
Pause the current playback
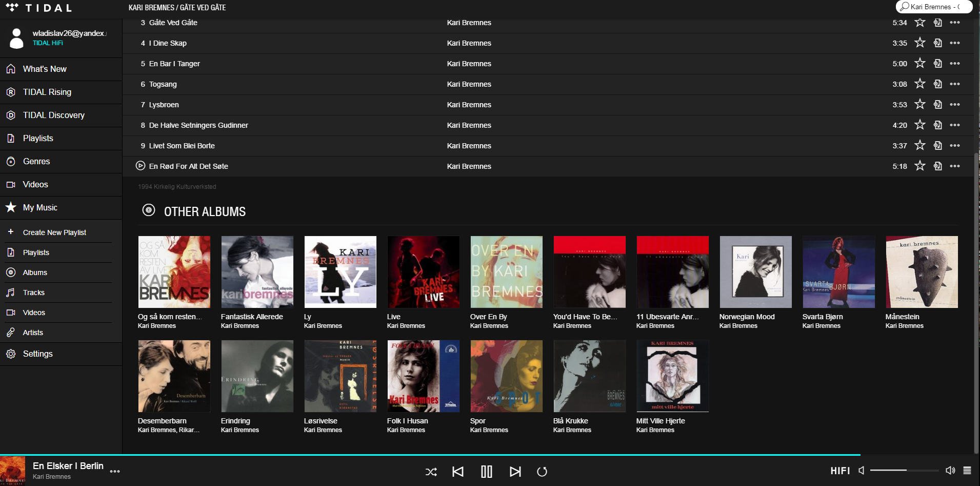click(487, 472)
